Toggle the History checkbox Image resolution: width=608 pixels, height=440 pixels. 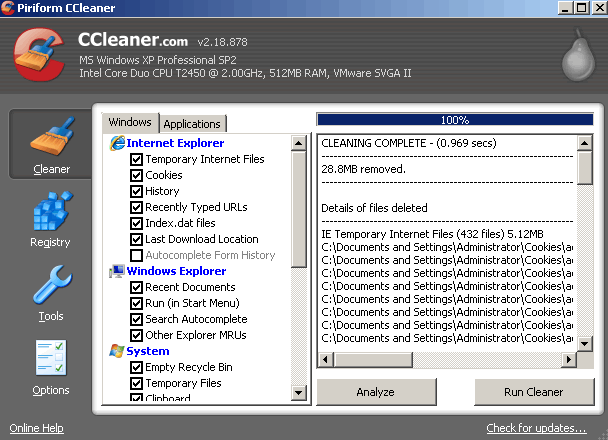point(136,191)
